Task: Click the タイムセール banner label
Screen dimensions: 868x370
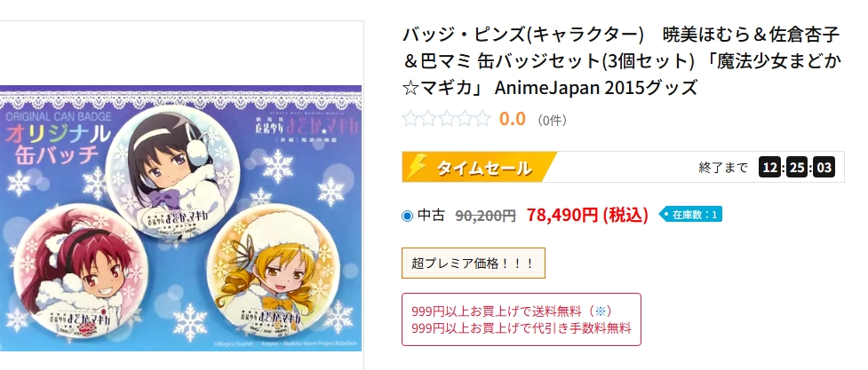Action: coord(484,168)
